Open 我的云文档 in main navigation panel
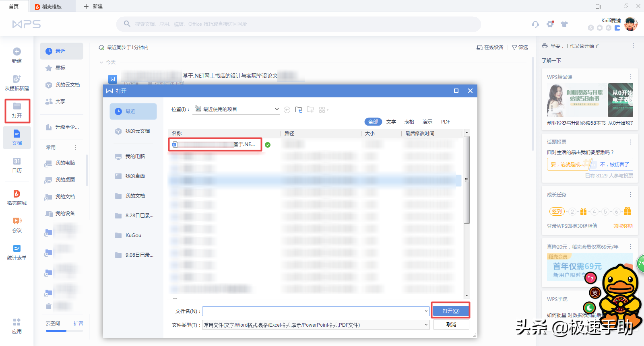The height and width of the screenshot is (346, 644). coord(62,85)
